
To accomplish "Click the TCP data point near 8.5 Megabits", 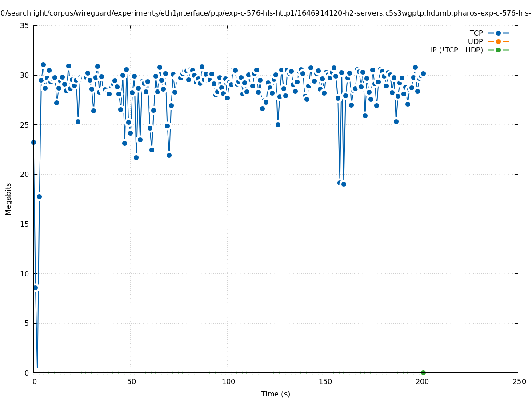I will click(36, 288).
